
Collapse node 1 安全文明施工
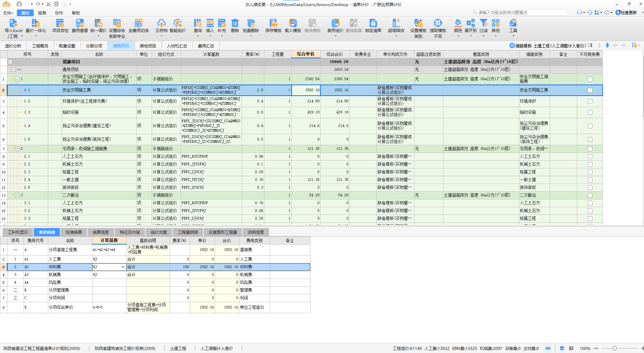point(17,79)
